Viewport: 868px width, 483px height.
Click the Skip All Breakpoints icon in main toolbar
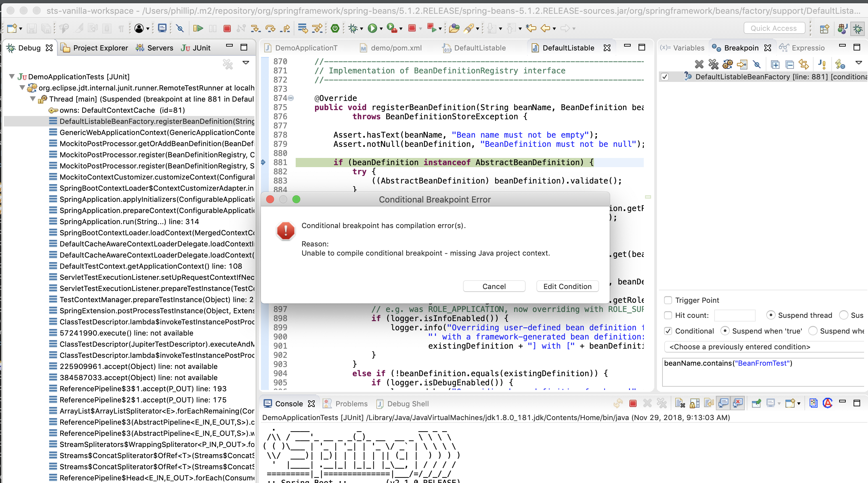click(180, 28)
